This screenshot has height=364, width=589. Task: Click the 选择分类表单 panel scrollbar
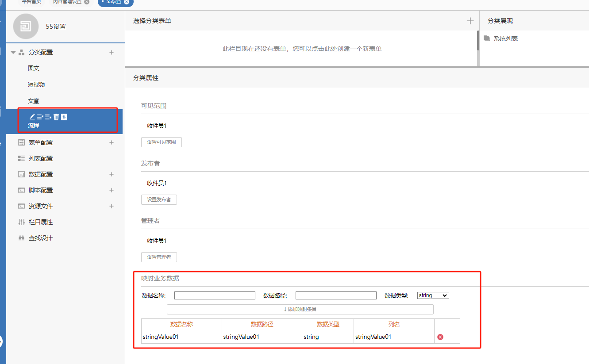[478, 41]
